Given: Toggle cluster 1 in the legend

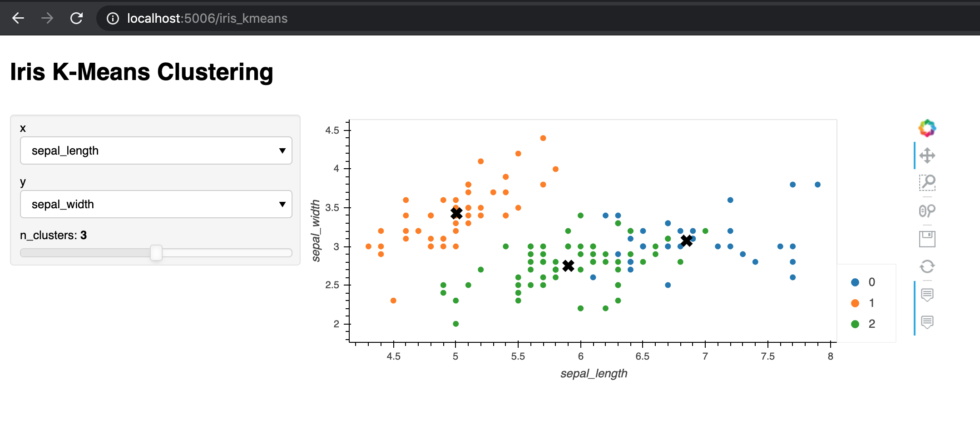Looking at the screenshot, I should click(x=862, y=303).
